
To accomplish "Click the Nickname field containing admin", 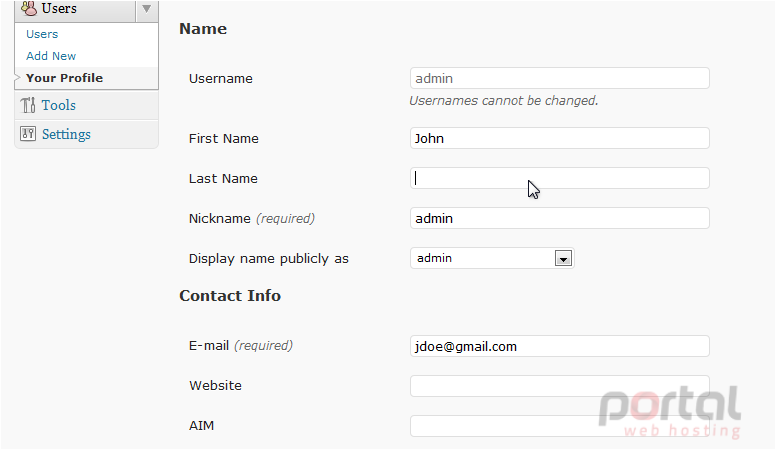I will pyautogui.click(x=560, y=218).
